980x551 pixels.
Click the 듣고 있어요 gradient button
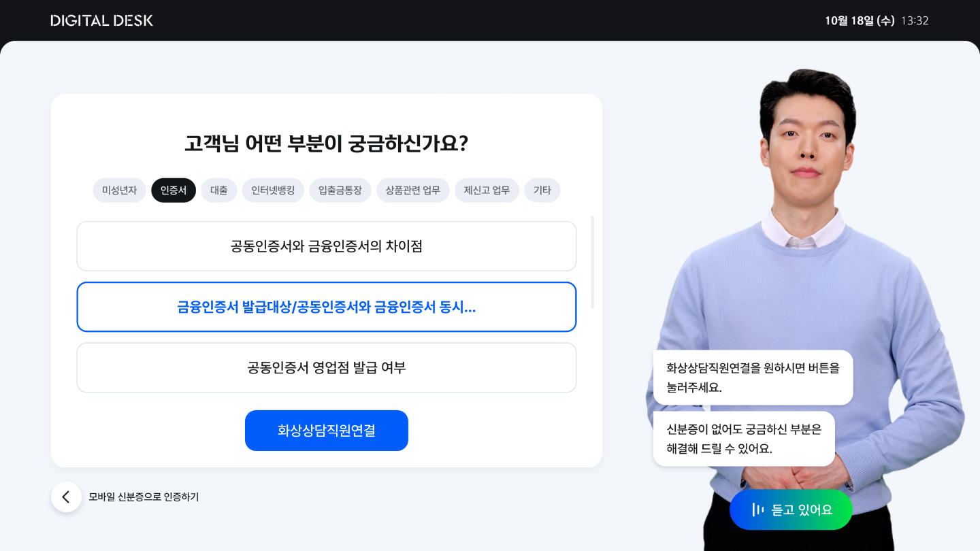tap(791, 510)
